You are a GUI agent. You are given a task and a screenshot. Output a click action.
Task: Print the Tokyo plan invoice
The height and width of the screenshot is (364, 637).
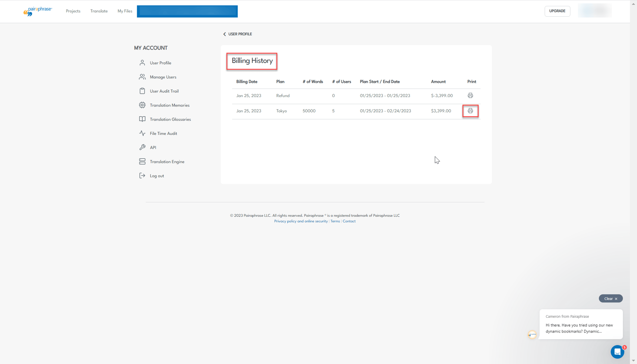point(470,111)
